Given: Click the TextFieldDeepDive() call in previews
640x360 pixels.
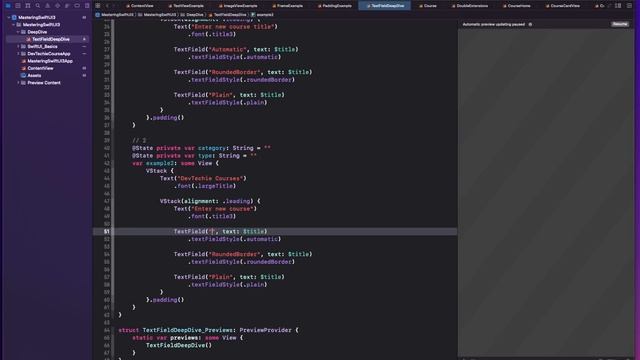Looking at the screenshot, I should click(x=179, y=345).
